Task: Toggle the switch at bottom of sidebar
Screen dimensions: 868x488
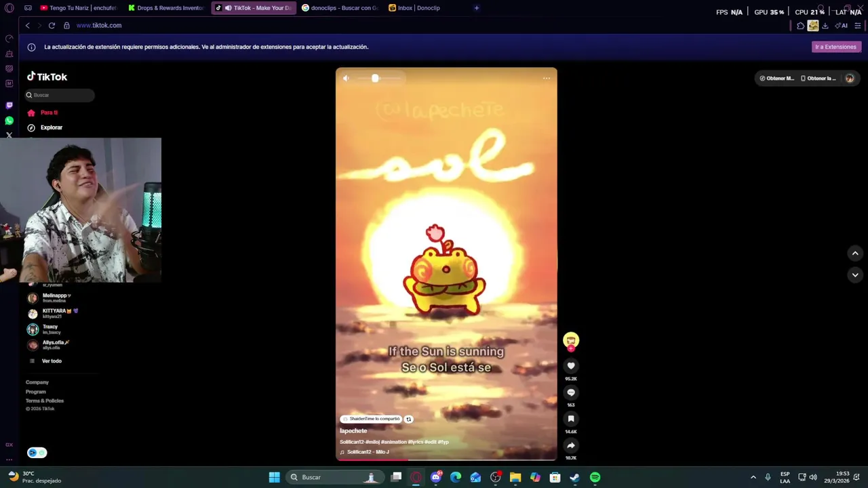Action: (x=37, y=453)
